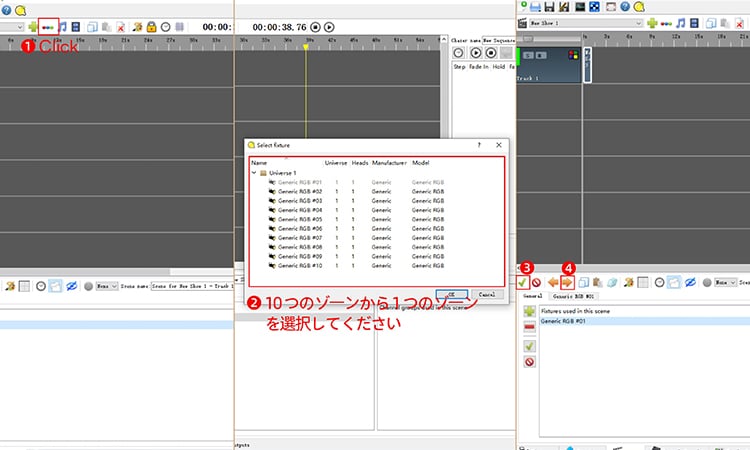Switch to the Generic RGB #01 tab
This screenshot has height=450, width=750.
point(573,296)
